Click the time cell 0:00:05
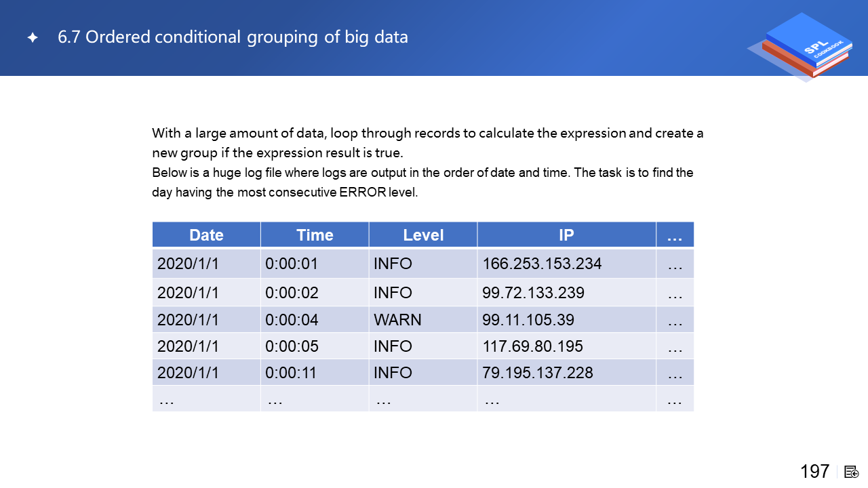Screen dimensions: 868x488 coord(292,346)
